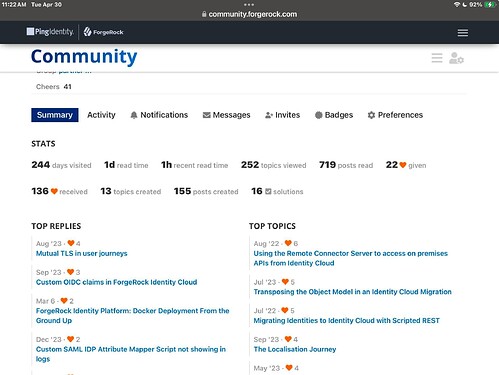
Task: Tap the three-dot multitasking indicator
Action: pyautogui.click(x=249, y=5)
